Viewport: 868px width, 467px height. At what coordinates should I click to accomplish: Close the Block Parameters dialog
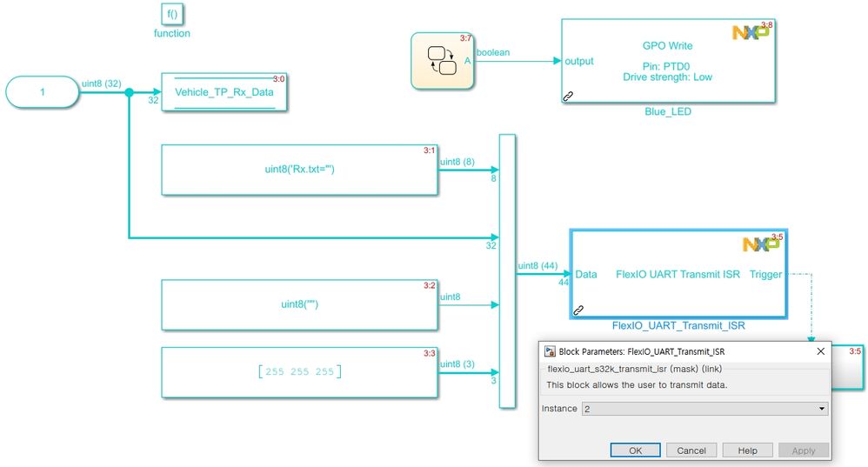(821, 351)
